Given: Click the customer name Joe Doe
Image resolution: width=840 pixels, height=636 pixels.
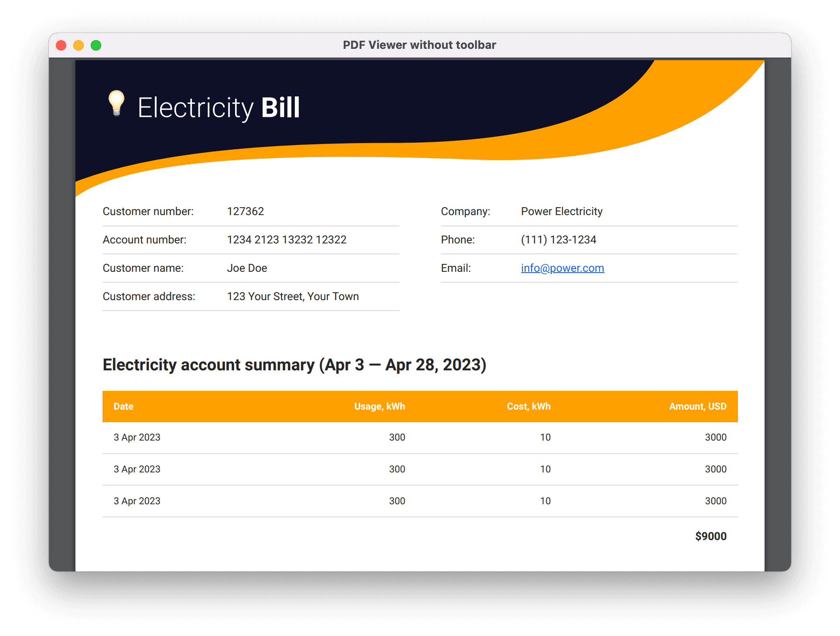Looking at the screenshot, I should (x=247, y=268).
